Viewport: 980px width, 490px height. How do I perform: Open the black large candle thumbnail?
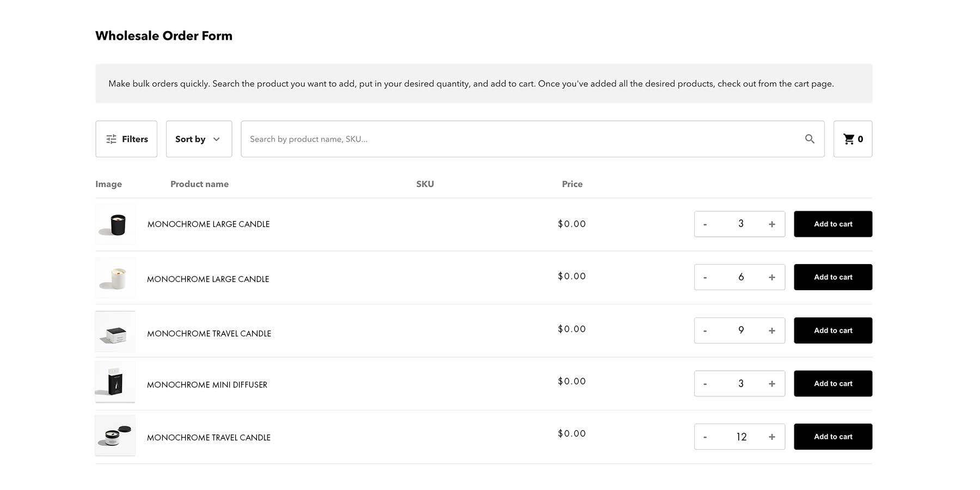tap(115, 224)
